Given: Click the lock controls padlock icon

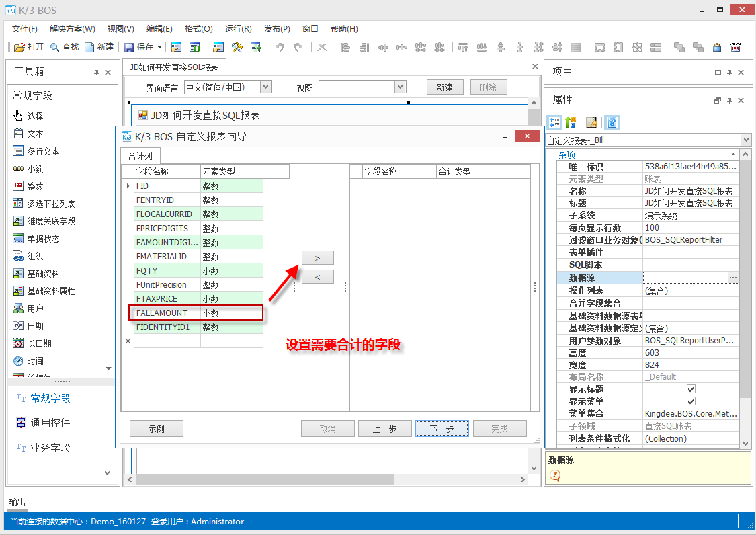Looking at the screenshot, I should pos(717,47).
